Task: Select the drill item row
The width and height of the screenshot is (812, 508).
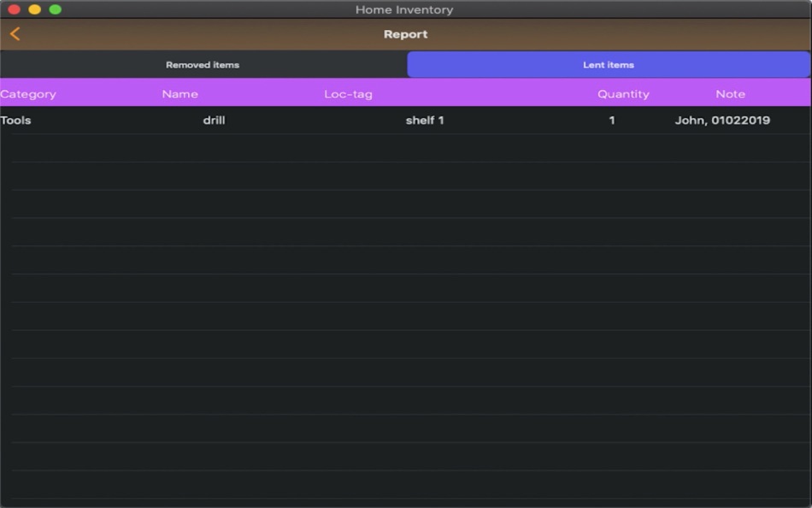Action: coord(406,121)
